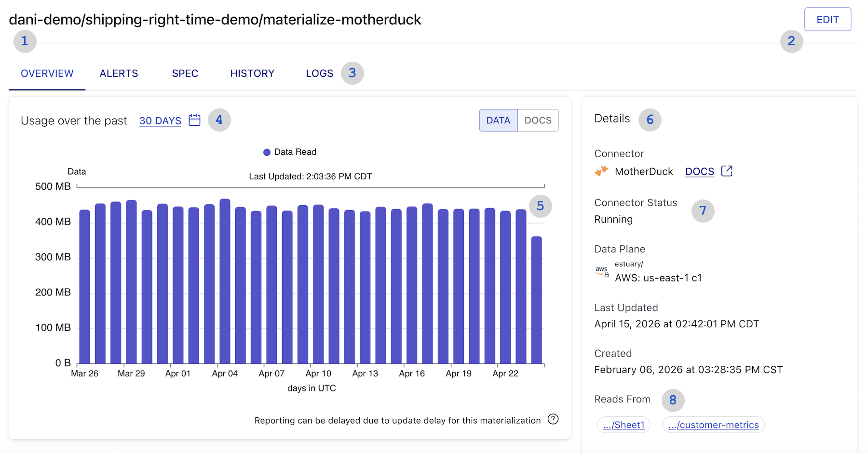The image size is (868, 453).
Task: Click AWS: us-east-1 c1 data plane text
Action: (x=658, y=278)
